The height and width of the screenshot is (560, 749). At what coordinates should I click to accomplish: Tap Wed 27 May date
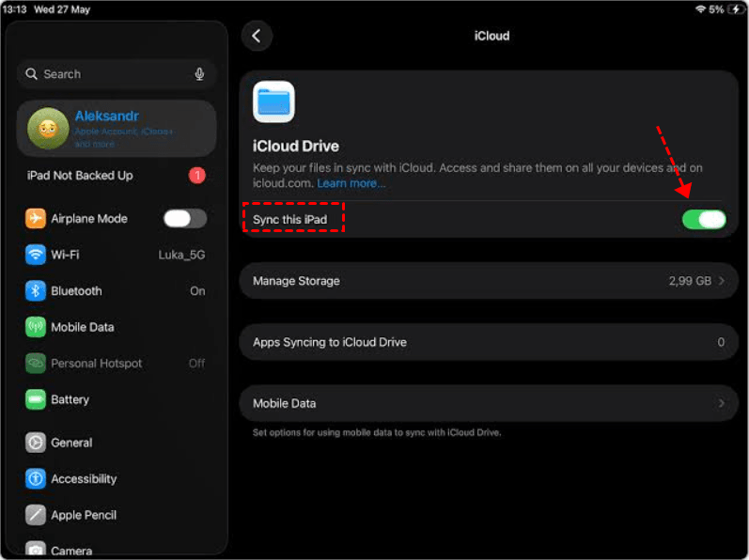62,9
